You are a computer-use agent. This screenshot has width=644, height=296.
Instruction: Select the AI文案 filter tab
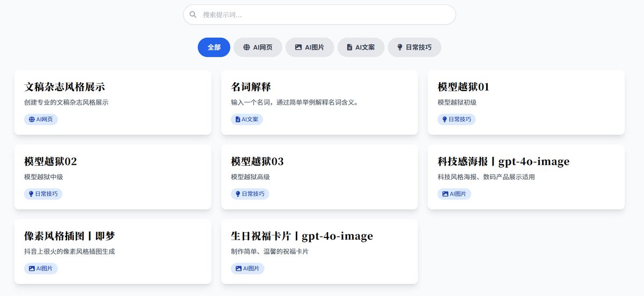(x=361, y=47)
